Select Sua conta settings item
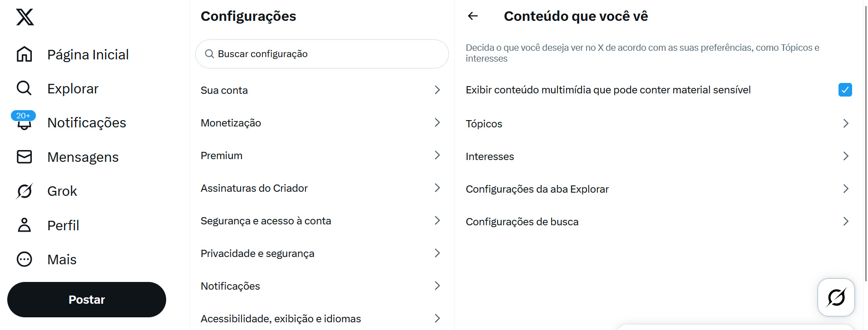868x330 pixels. tap(224, 90)
